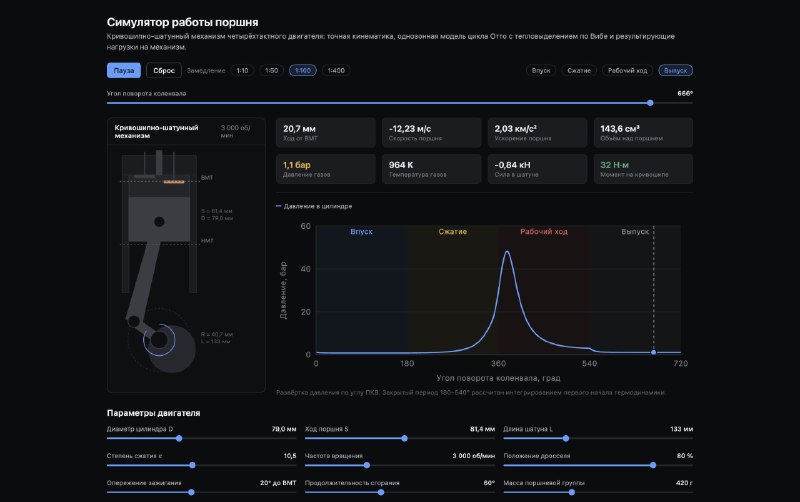800x502 pixels.
Task: Click the crankshaft angle slider handle
Action: [x=650, y=103]
